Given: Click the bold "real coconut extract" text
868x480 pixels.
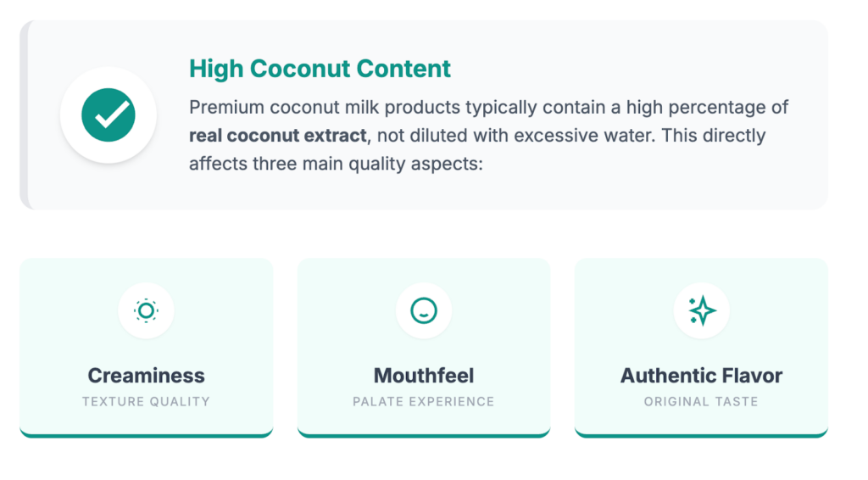Looking at the screenshot, I should [x=278, y=135].
